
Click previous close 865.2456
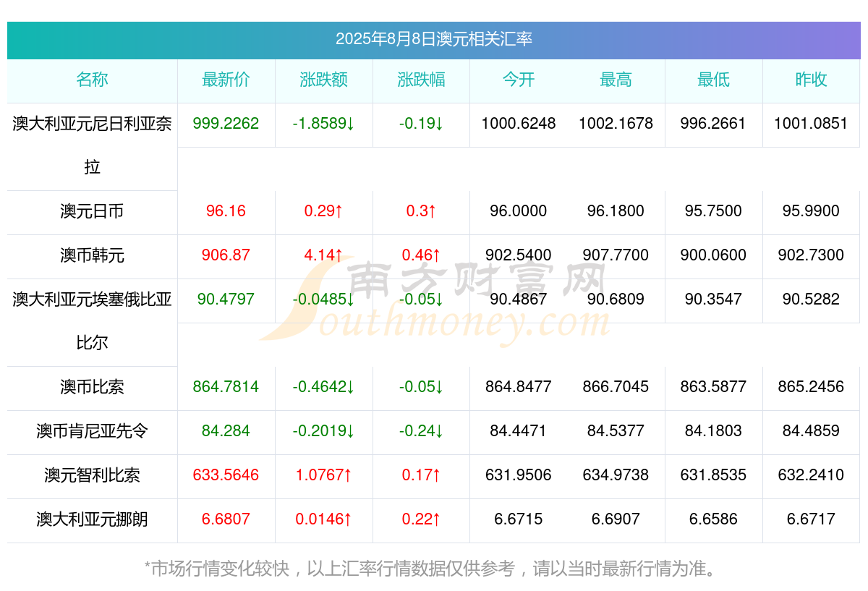coord(811,387)
